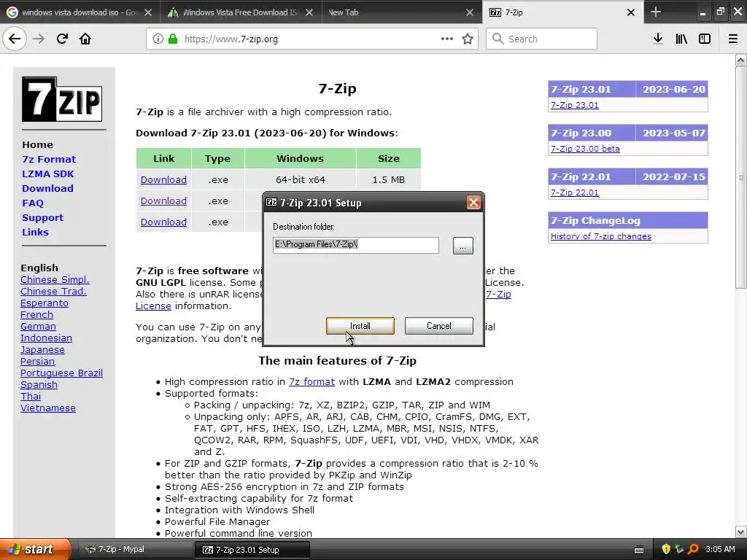Close the Windows Vista Free Download tab
Screen dimensions: 747x560
[309, 12]
